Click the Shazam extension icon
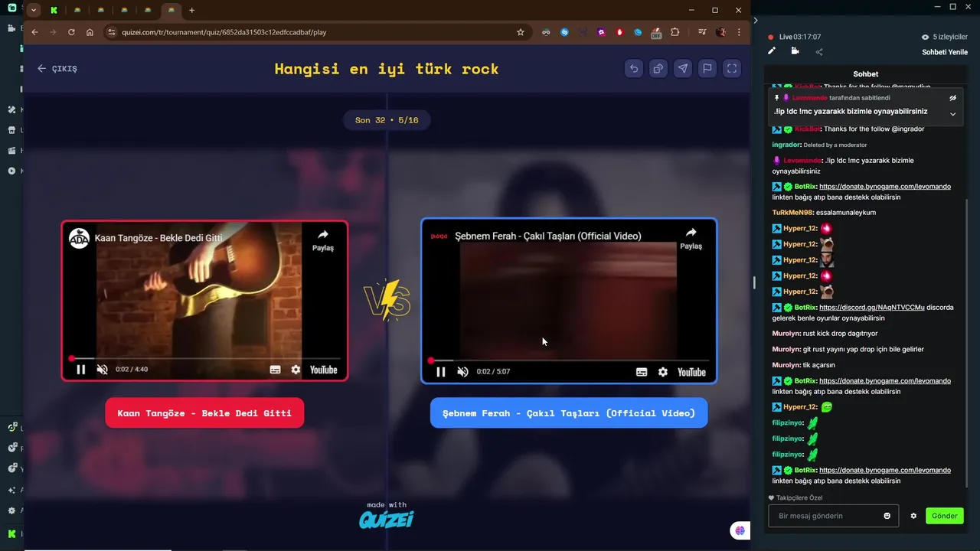The width and height of the screenshot is (980, 551). click(564, 32)
